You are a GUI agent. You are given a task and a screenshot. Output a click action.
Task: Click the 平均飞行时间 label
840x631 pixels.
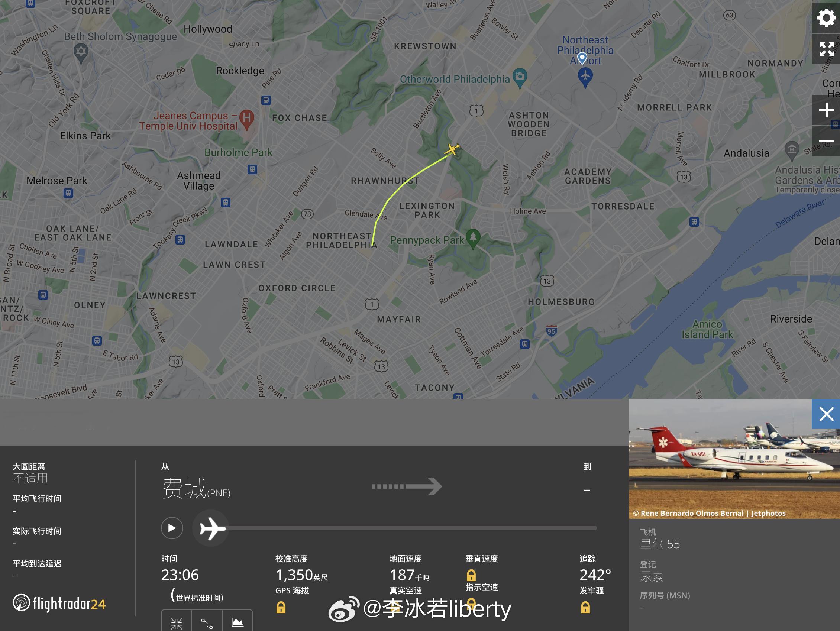tap(37, 499)
